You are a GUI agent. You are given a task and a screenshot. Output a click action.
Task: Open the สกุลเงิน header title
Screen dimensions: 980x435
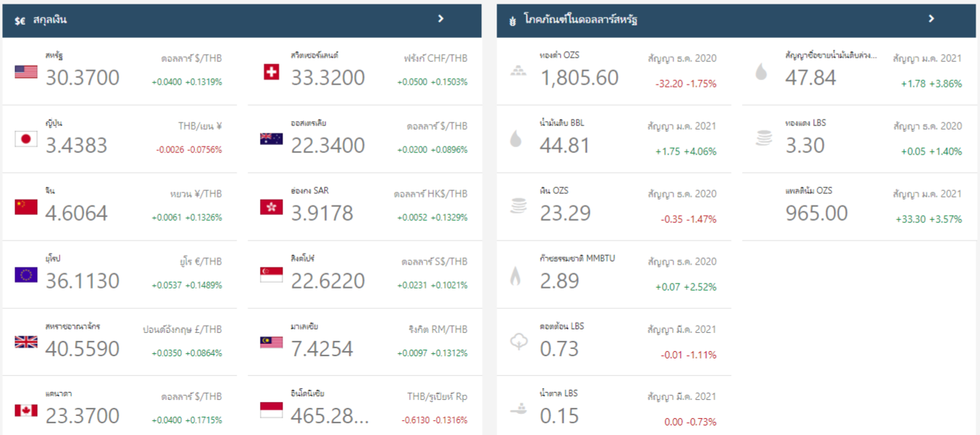[x=50, y=20]
